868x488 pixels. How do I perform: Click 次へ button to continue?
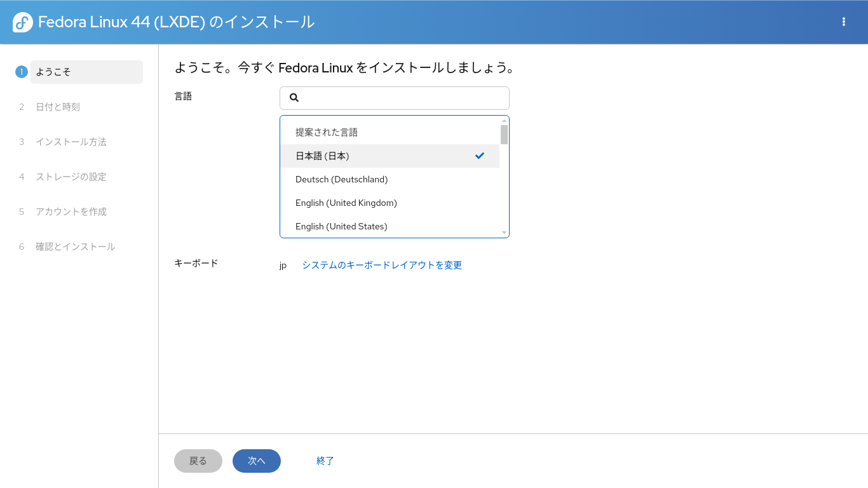[257, 461]
